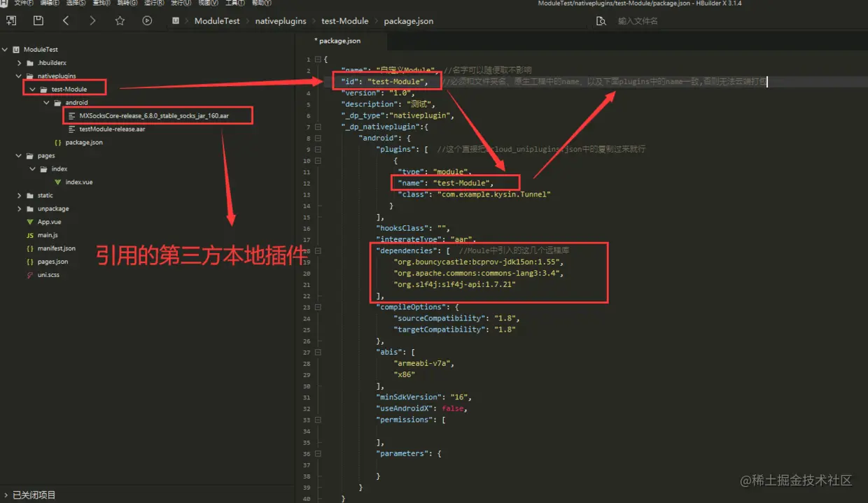868x503 pixels.
Task: Collapse the nativeplugins folder arrow
Action: click(19, 76)
